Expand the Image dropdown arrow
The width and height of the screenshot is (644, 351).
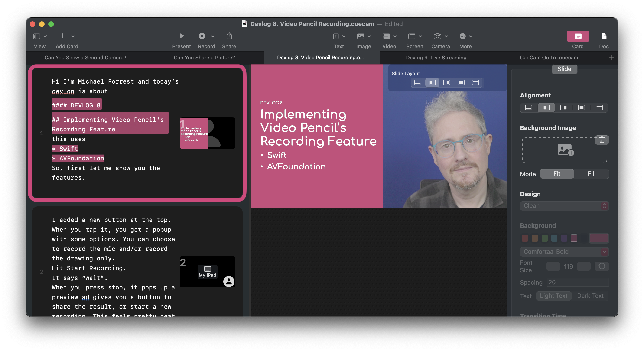[369, 36]
